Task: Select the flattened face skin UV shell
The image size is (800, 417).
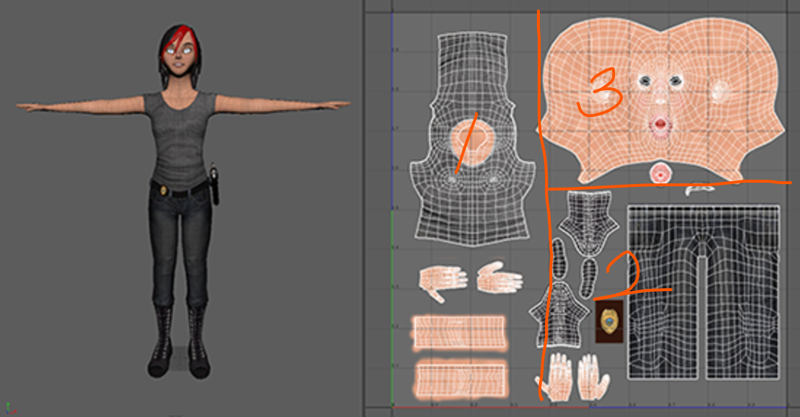Action: tap(660, 100)
